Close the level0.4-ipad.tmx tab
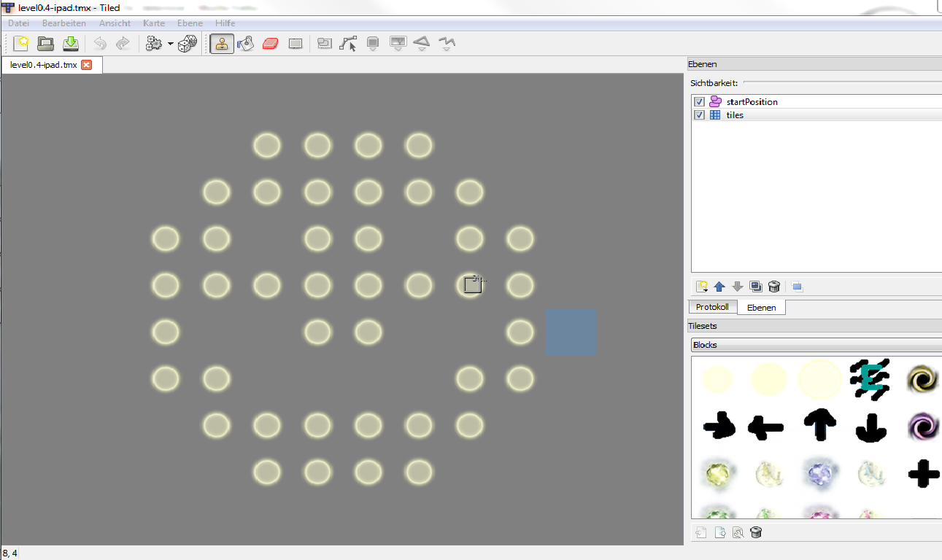This screenshot has width=942, height=560. (x=86, y=65)
